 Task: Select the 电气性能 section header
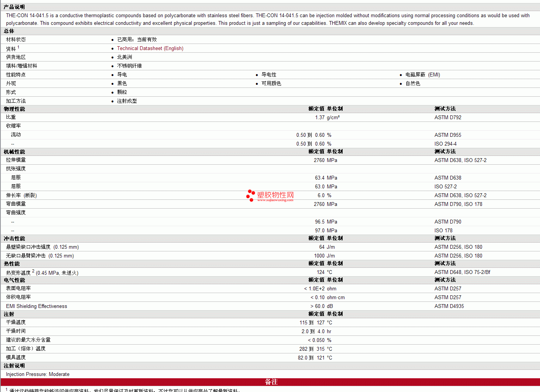(x=15, y=280)
